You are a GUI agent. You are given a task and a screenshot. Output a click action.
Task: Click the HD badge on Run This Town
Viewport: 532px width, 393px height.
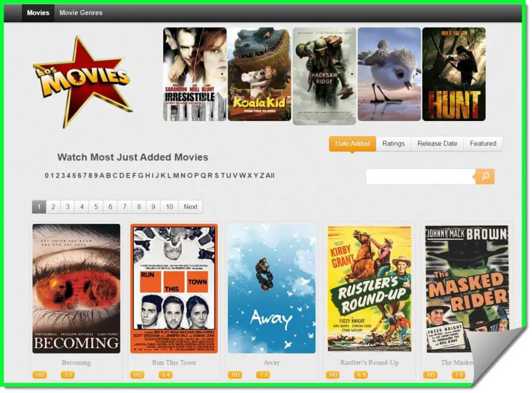point(137,374)
